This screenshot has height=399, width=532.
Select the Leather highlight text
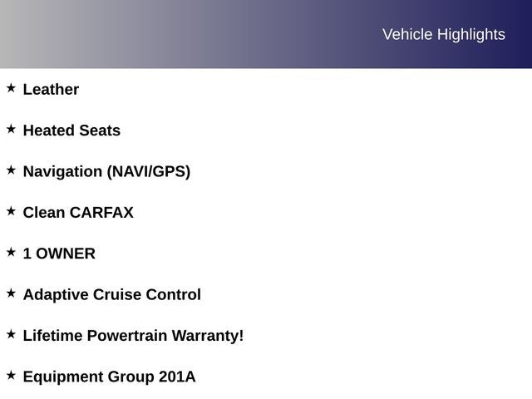coord(51,90)
